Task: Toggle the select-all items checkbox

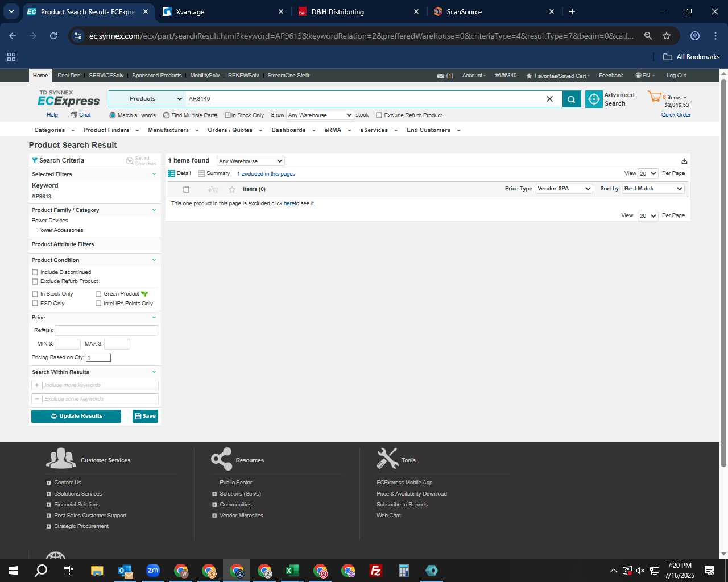Action: coord(186,189)
